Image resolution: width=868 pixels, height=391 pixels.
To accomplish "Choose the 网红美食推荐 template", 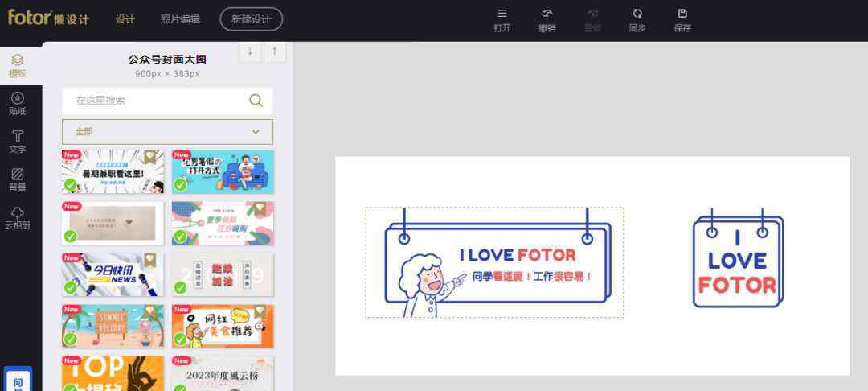I will (x=223, y=326).
